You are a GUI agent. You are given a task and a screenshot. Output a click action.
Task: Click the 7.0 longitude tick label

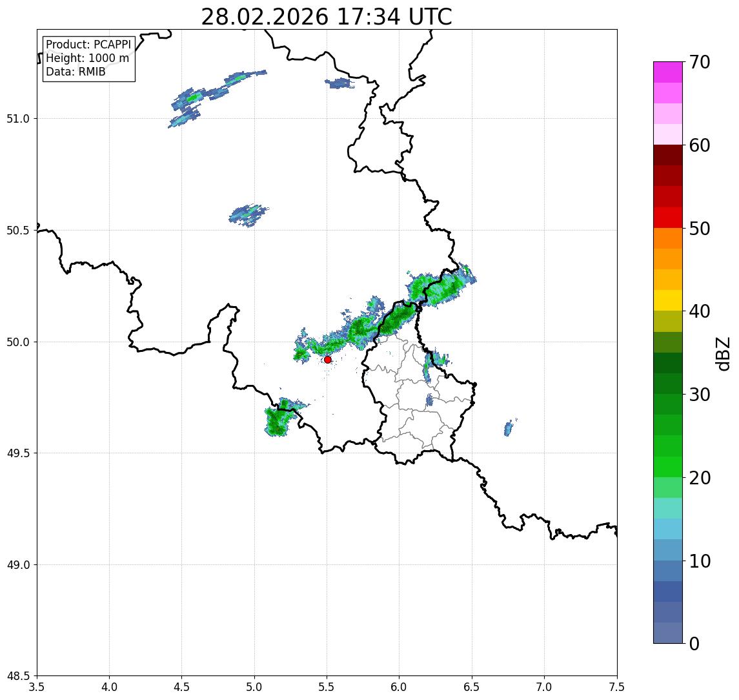pyautogui.click(x=544, y=686)
